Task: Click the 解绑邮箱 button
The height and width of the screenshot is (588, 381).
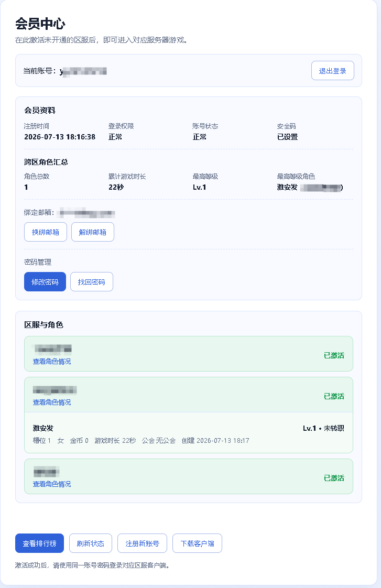Action: click(x=93, y=232)
